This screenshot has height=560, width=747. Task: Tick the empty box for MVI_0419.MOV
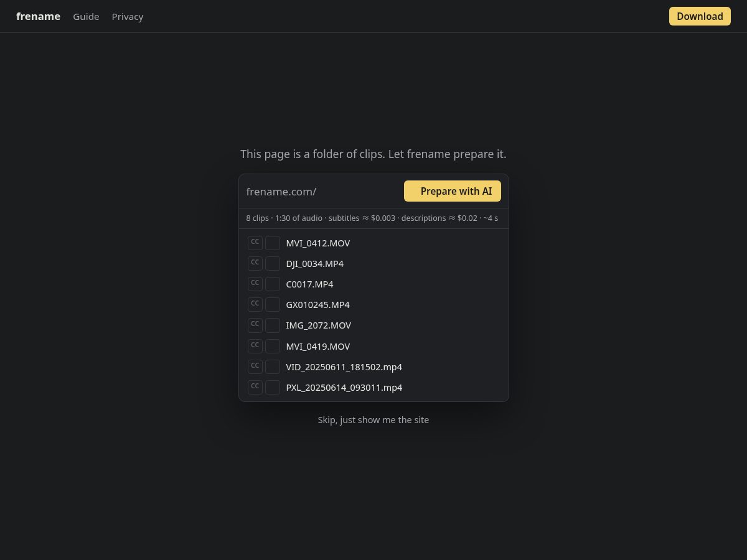pos(273,346)
